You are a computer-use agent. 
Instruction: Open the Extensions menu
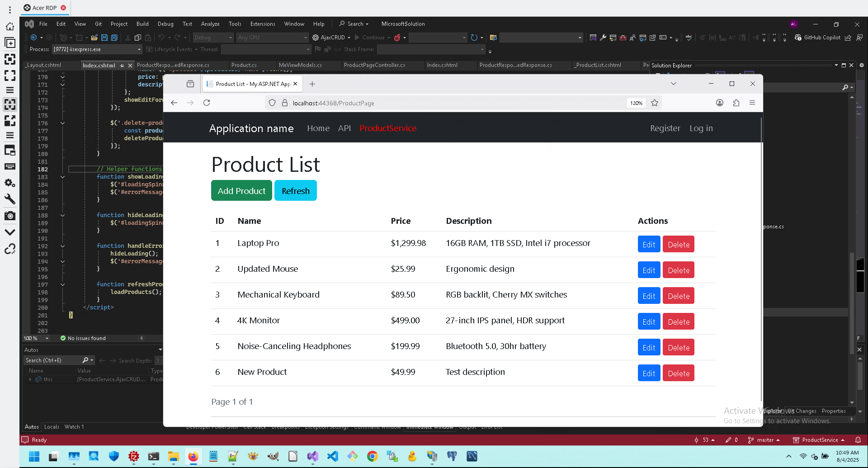point(263,24)
